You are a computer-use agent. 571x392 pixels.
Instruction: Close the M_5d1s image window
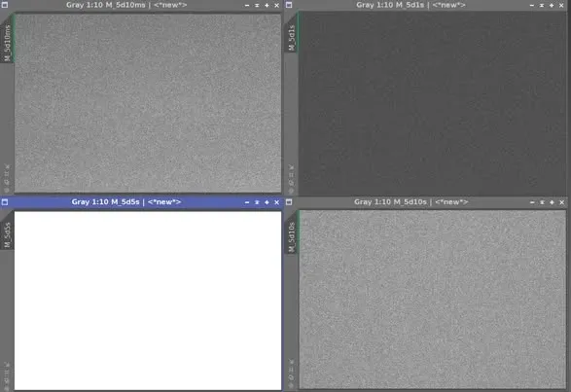561,5
